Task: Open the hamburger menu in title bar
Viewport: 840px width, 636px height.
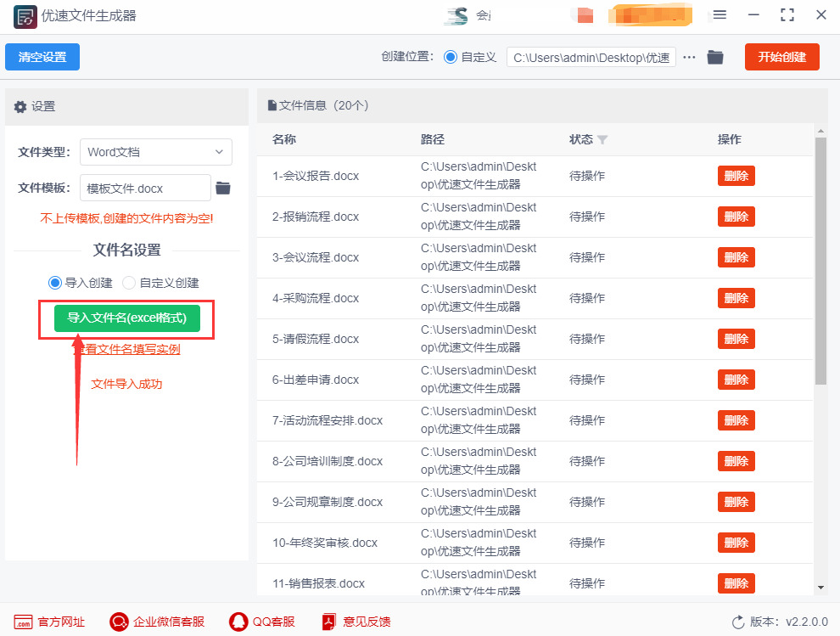Action: click(720, 15)
